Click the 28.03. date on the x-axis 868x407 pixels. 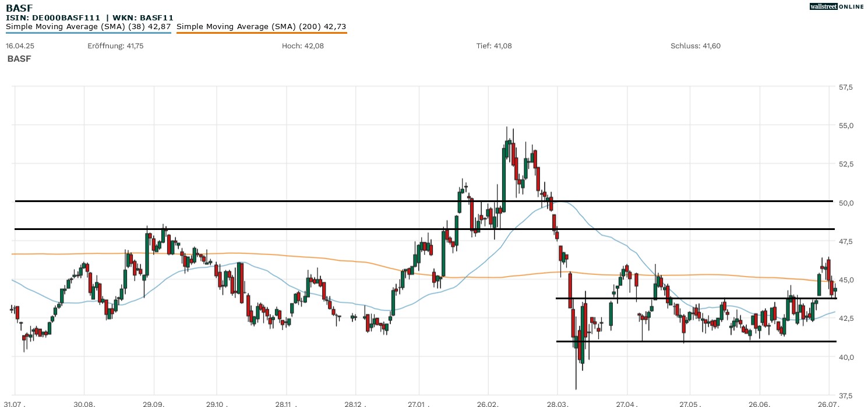558,403
